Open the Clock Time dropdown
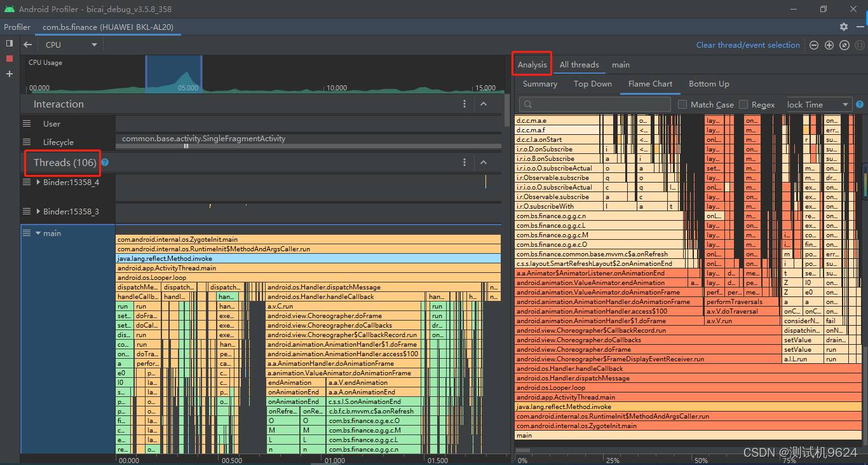This screenshot has width=868, height=465. click(x=818, y=104)
